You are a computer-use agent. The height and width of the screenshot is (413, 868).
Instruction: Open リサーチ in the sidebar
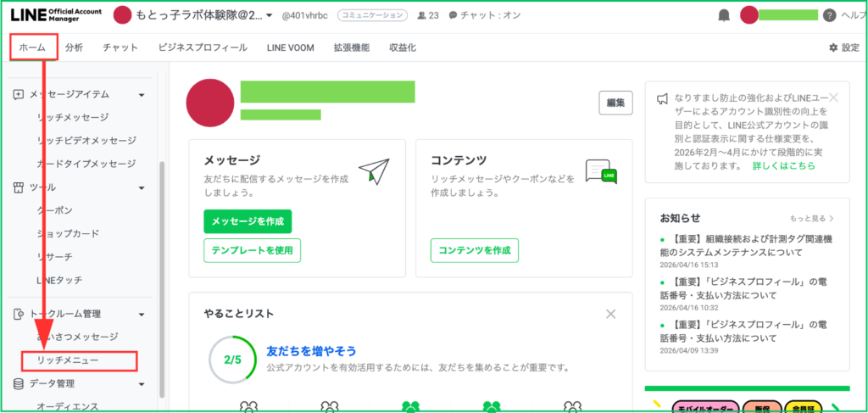coord(54,257)
